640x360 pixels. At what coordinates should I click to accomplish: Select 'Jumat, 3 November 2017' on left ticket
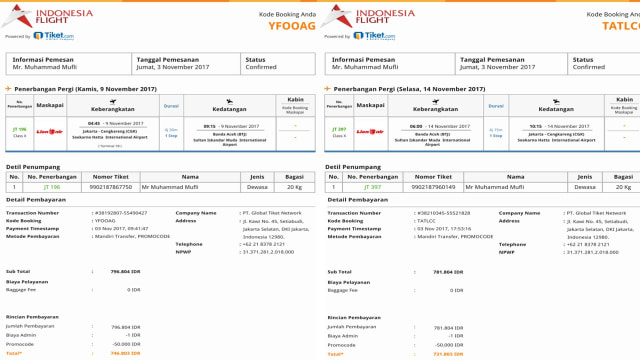pos(173,67)
